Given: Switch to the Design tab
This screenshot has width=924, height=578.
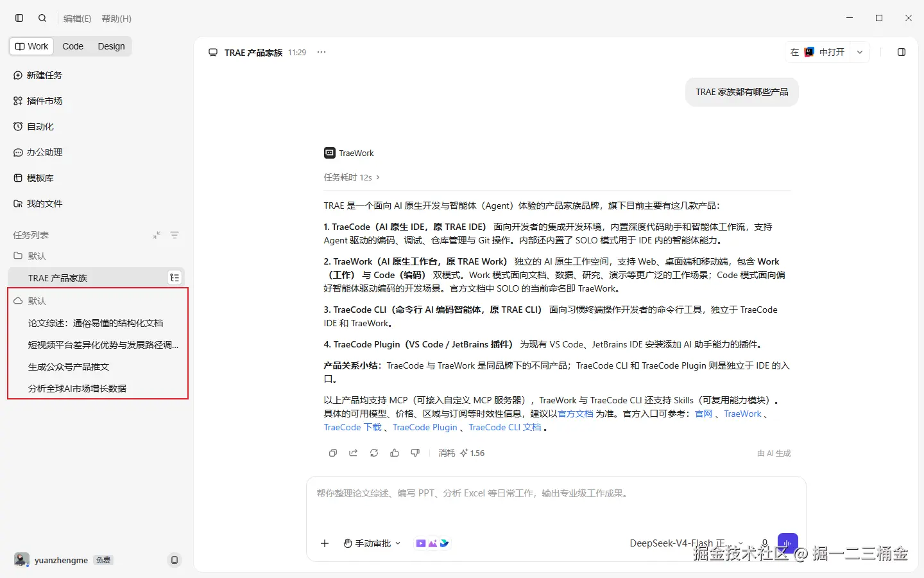Looking at the screenshot, I should [111, 46].
